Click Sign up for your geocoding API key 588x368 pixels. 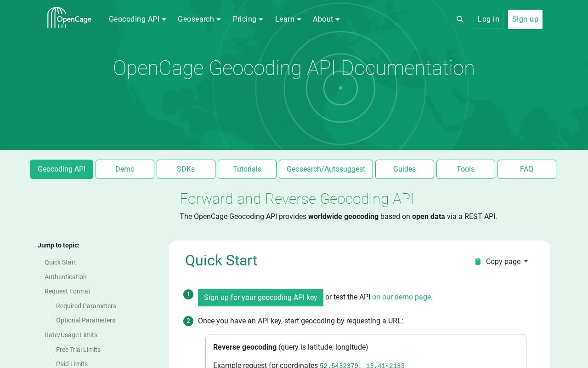(x=260, y=298)
